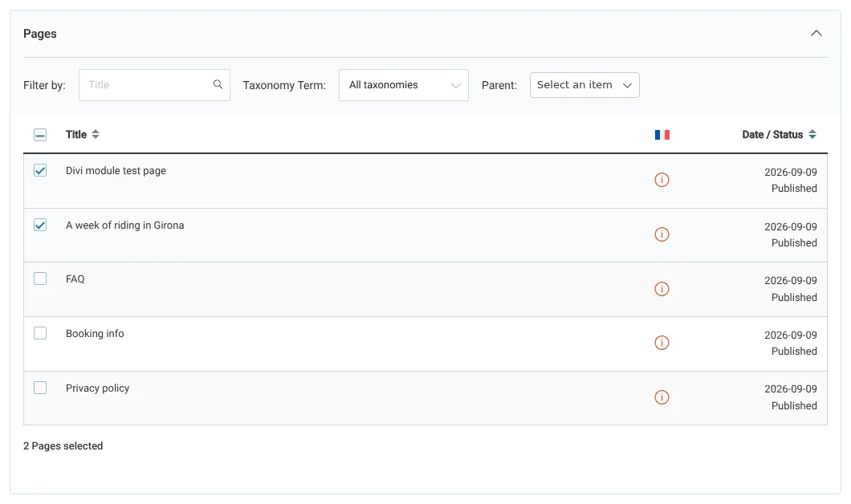Click the Filter by: label
This screenshot has height=504, width=851.
pyautogui.click(x=44, y=85)
